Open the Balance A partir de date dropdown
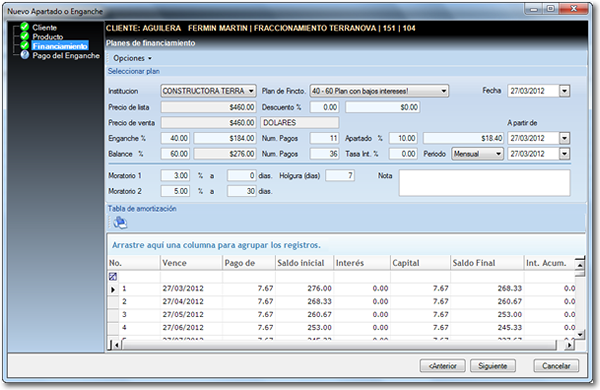 coord(564,154)
